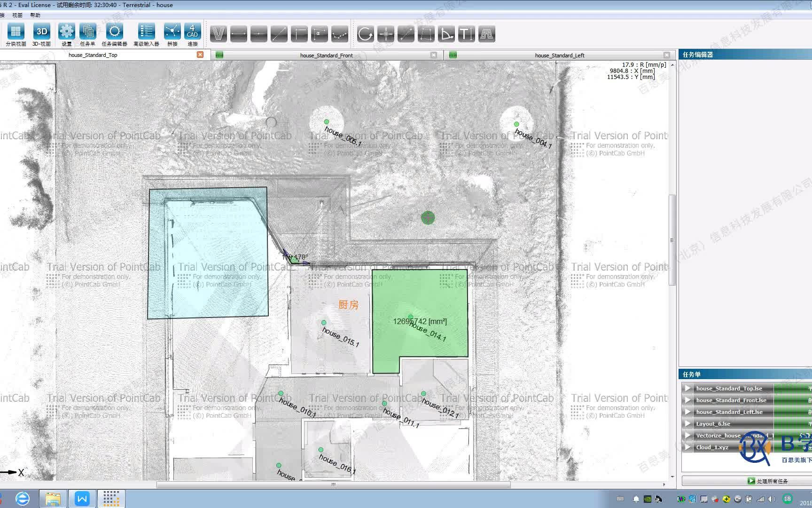
Task: Select the angle (α) measurement tool
Action: click(320, 34)
